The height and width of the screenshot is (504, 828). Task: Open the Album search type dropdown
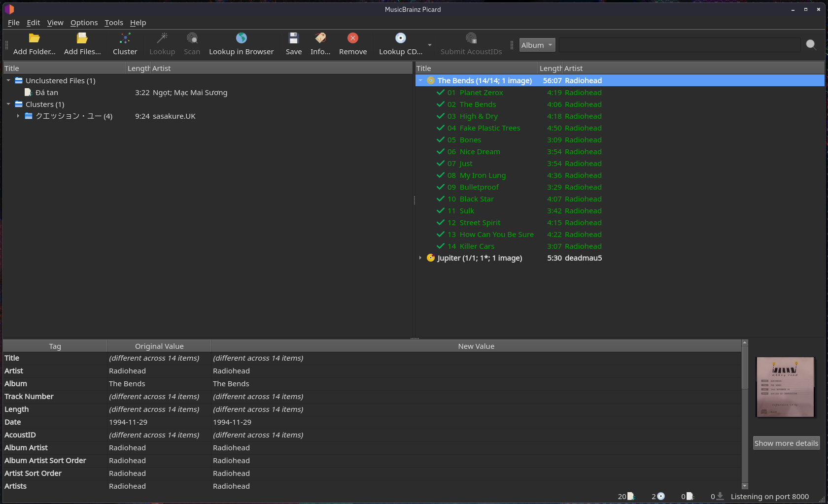point(537,45)
